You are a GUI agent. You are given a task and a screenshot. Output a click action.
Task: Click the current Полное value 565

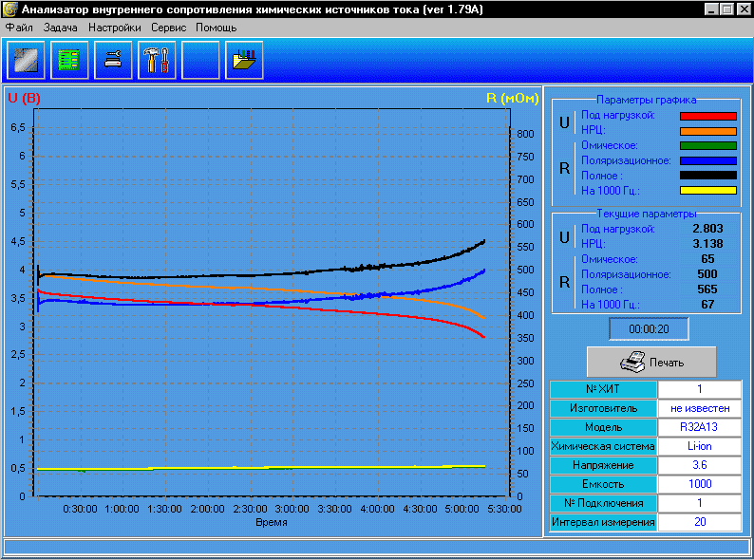707,289
